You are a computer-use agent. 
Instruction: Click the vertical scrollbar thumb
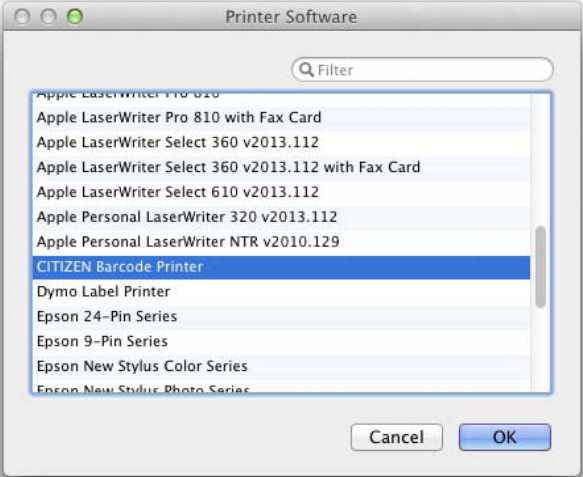point(541,267)
